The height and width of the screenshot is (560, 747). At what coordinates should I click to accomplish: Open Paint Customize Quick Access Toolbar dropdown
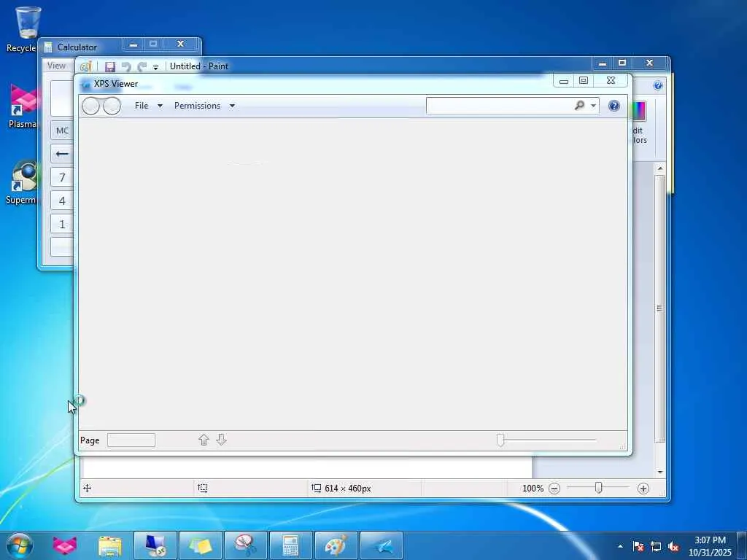coord(155,67)
